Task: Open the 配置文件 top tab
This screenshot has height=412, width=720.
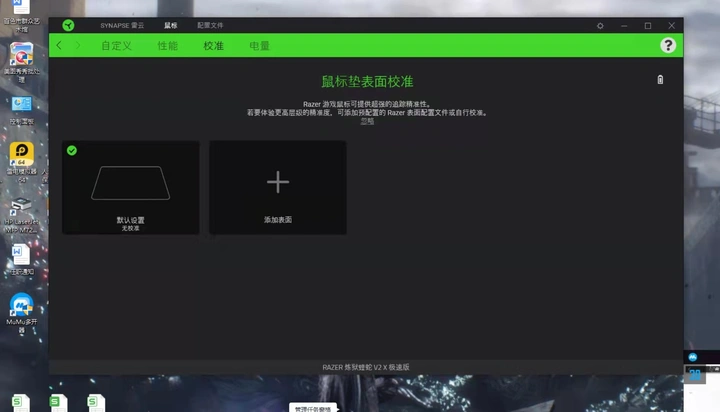Action: (210, 25)
